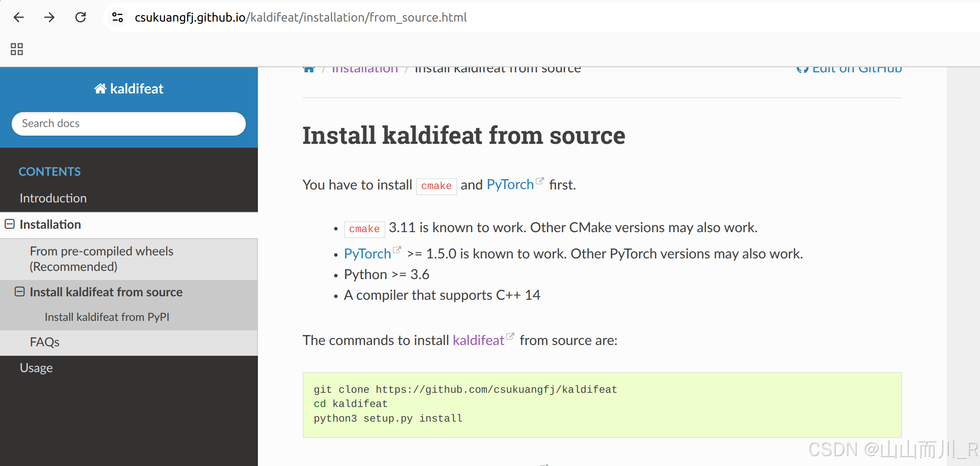Open site information icon in address bar

point(118,17)
